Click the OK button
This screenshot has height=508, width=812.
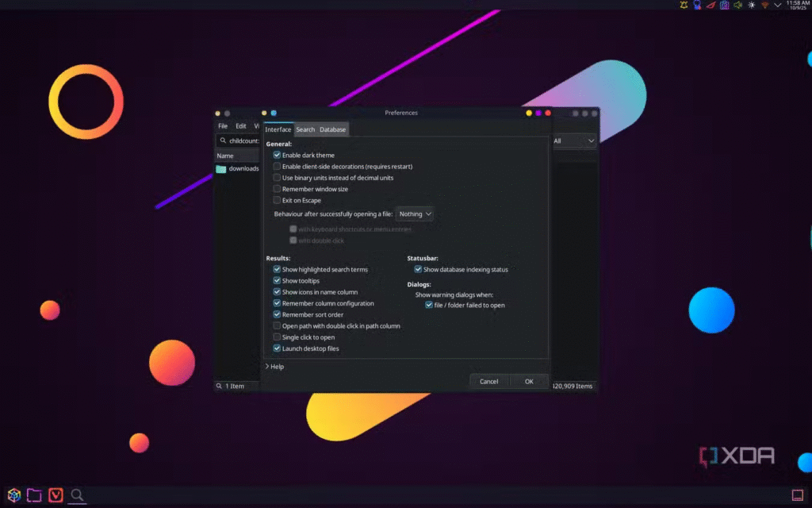528,381
